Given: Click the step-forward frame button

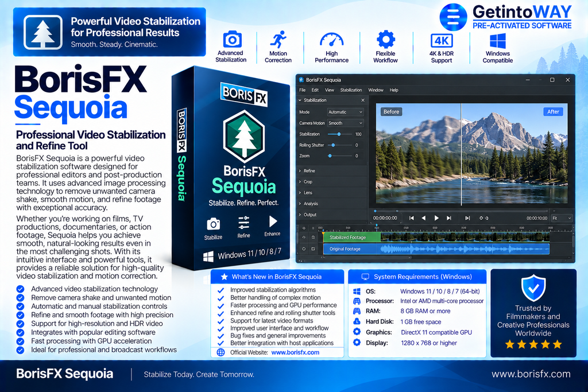Looking at the screenshot, I should coord(467,218).
